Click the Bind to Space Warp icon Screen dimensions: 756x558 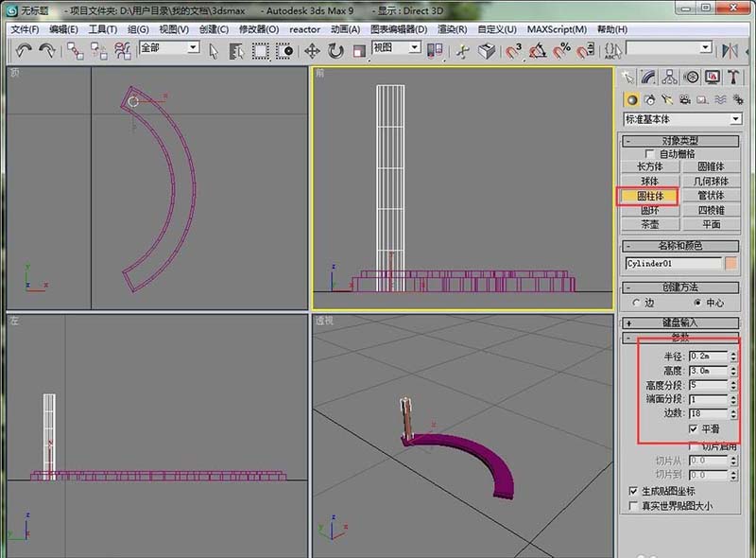(x=123, y=50)
